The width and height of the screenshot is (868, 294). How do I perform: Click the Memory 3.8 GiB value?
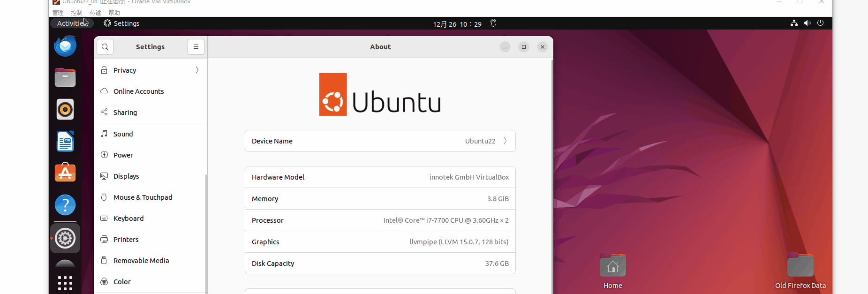point(498,199)
